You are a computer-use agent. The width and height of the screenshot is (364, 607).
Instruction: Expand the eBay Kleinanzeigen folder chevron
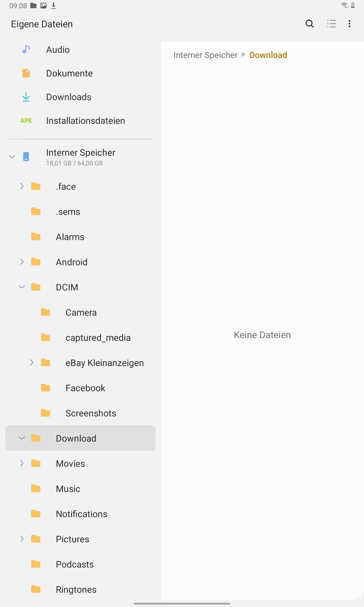tap(32, 362)
